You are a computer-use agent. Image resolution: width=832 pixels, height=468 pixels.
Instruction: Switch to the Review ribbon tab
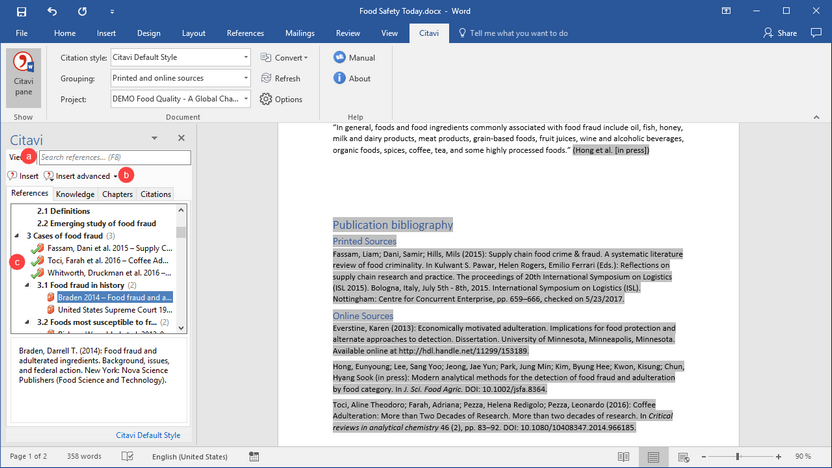point(348,33)
